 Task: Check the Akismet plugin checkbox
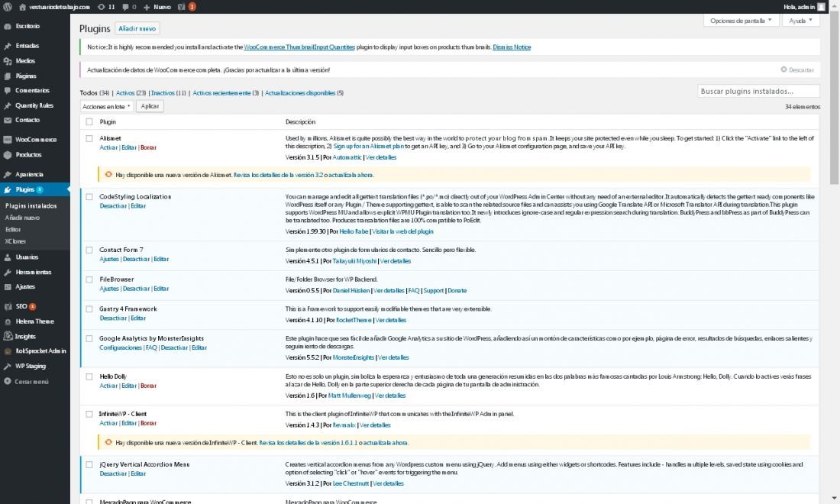89,138
